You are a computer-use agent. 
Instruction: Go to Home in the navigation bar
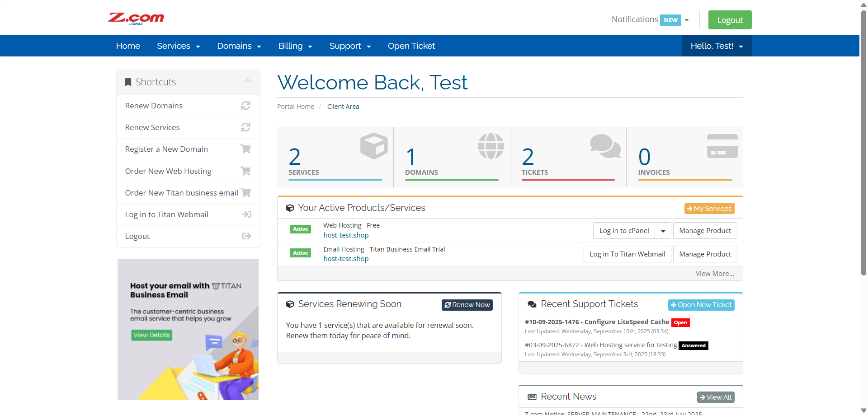[x=128, y=46]
